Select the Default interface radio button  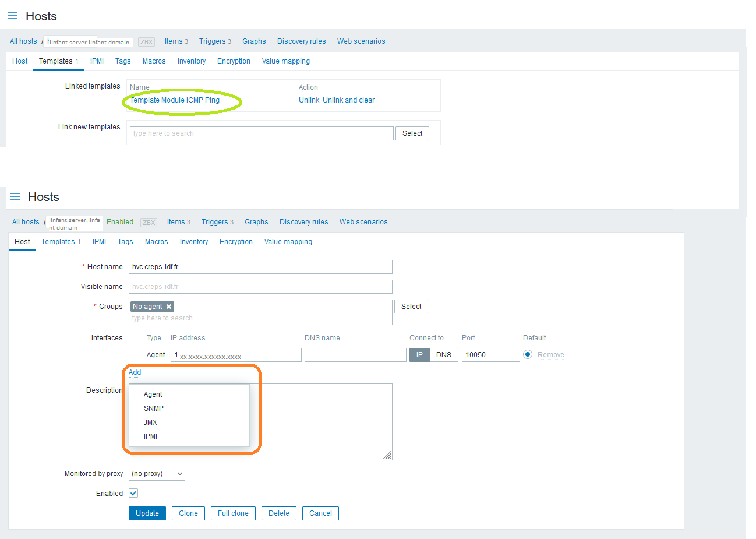coord(528,354)
